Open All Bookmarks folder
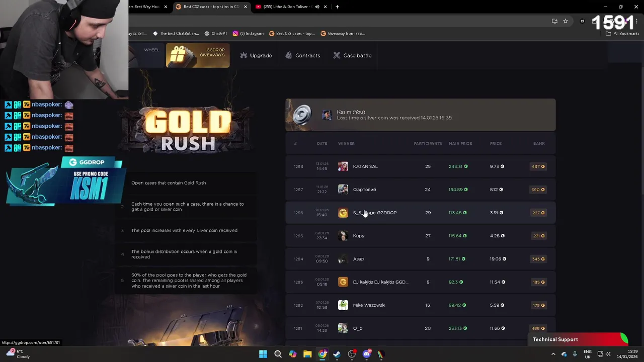Screen dimensions: 644x362 pos(622,33)
